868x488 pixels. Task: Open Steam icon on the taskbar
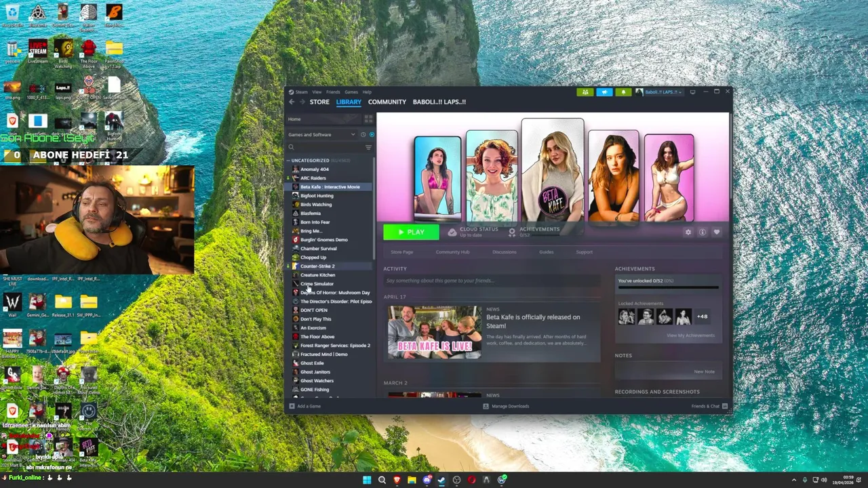(x=441, y=480)
